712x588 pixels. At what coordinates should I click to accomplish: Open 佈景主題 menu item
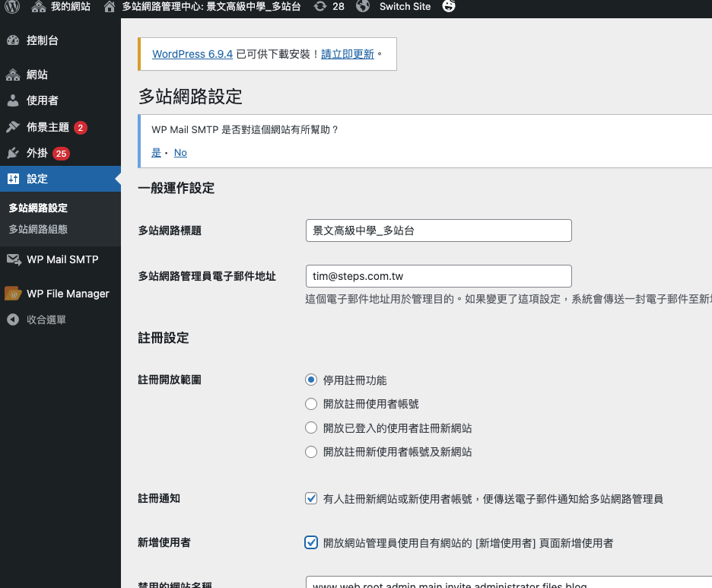point(48,127)
